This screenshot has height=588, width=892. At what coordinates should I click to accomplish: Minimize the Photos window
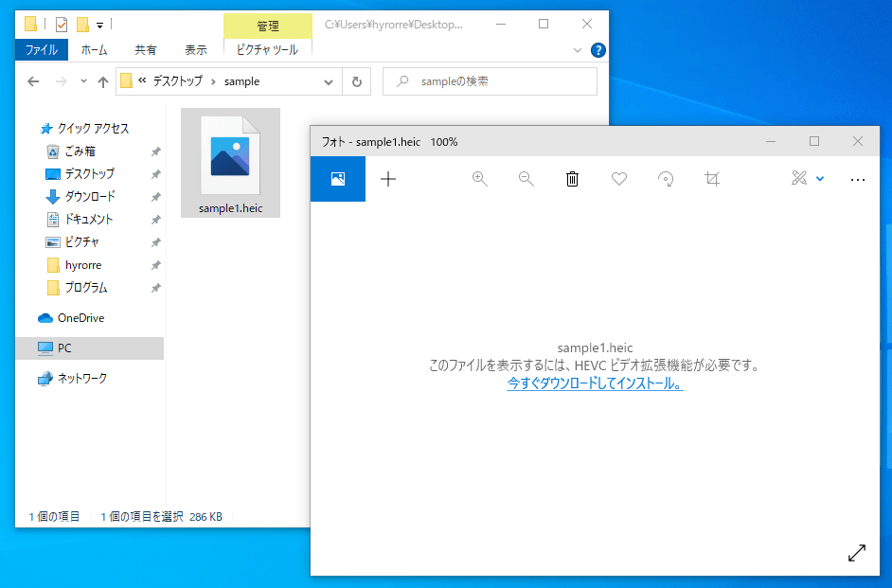(x=771, y=142)
